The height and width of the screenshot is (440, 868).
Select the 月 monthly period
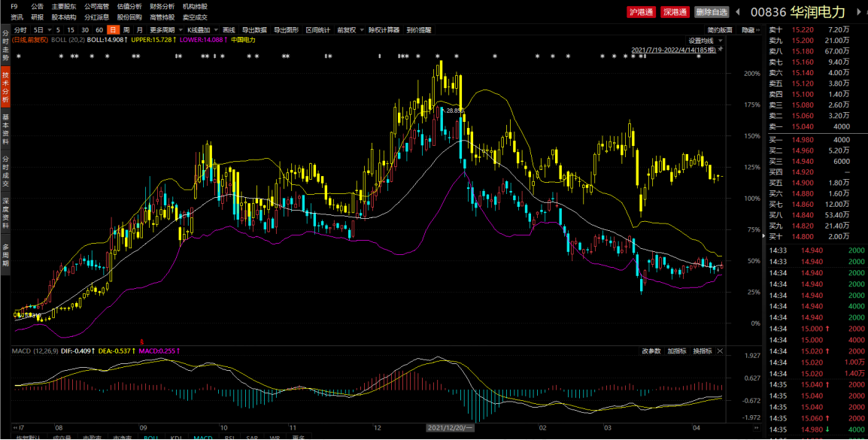[x=139, y=30]
